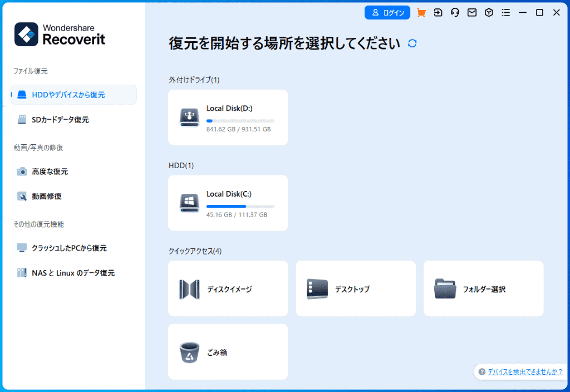
Task: Select the Local Disk(D:) external drive card
Action: click(x=228, y=117)
